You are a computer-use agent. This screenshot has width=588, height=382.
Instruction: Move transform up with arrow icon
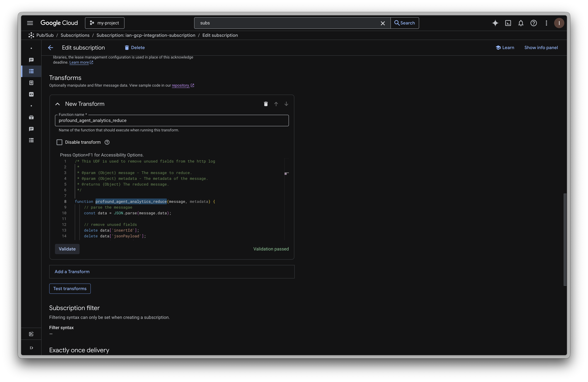point(276,104)
